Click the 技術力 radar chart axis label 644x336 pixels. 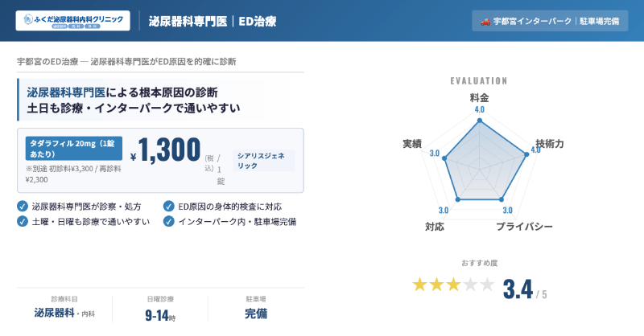tap(550, 143)
